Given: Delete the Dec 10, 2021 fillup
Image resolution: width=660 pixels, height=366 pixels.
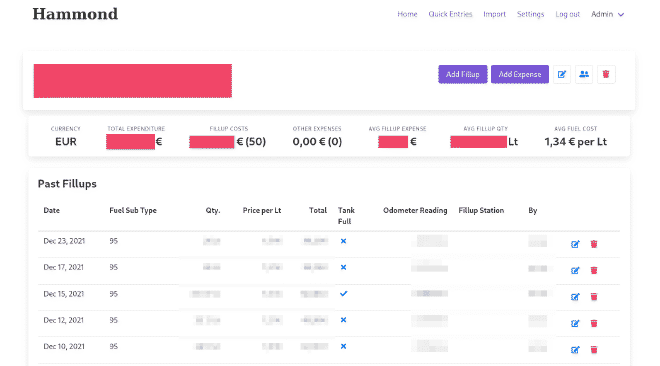Looking at the screenshot, I should pyautogui.click(x=594, y=350).
